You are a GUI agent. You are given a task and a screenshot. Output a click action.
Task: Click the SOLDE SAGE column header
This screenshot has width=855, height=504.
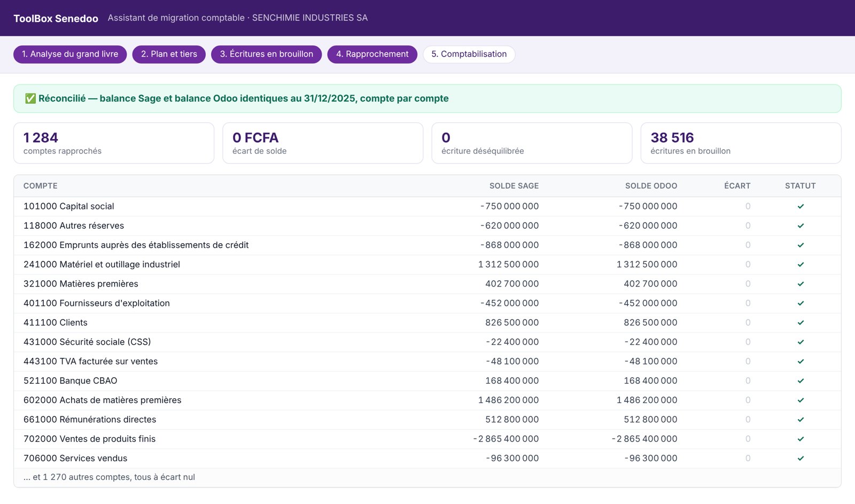click(x=514, y=186)
